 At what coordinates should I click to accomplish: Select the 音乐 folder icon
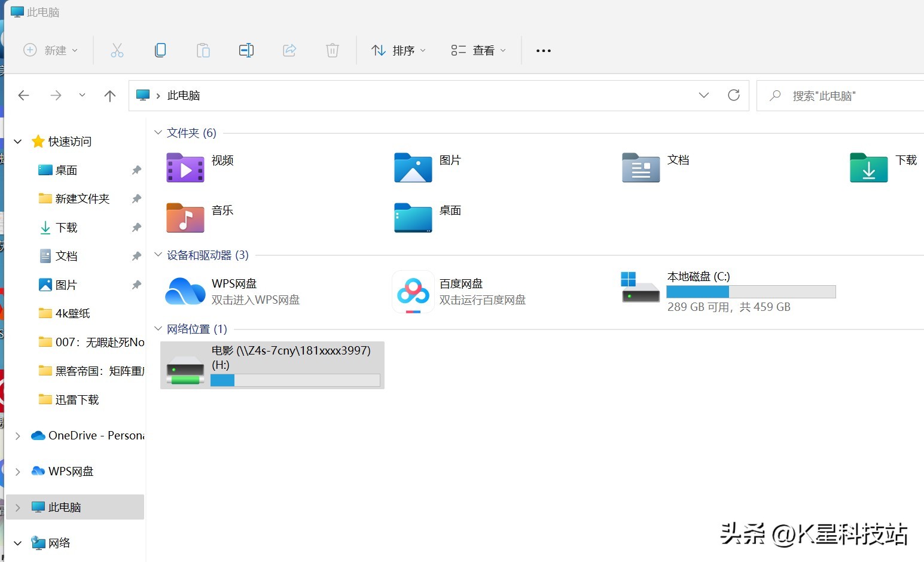tap(185, 218)
